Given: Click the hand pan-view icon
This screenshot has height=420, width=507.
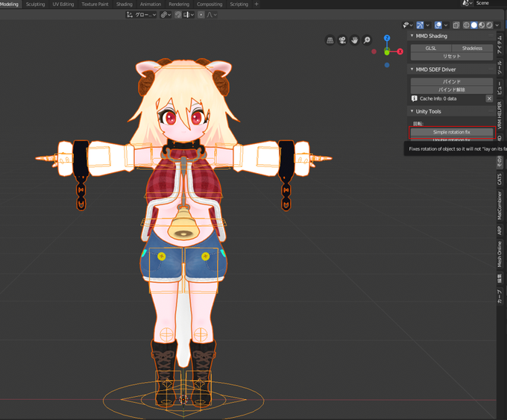Looking at the screenshot, I should 355,40.
